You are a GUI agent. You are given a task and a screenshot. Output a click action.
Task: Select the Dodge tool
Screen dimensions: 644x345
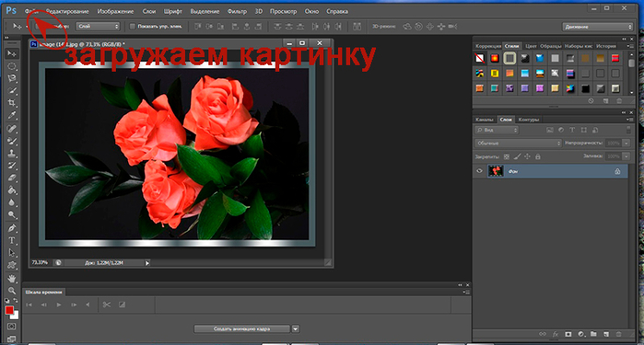pyautogui.click(x=11, y=215)
